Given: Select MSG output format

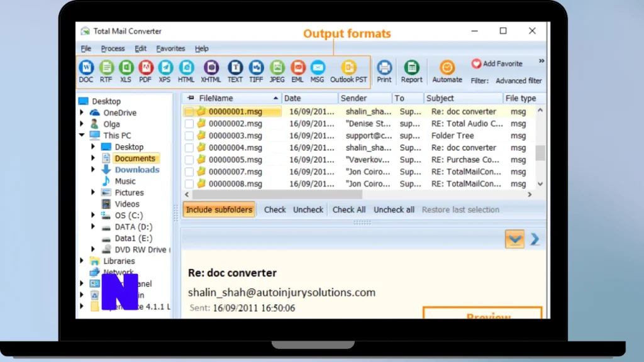Looking at the screenshot, I should click(x=318, y=72).
